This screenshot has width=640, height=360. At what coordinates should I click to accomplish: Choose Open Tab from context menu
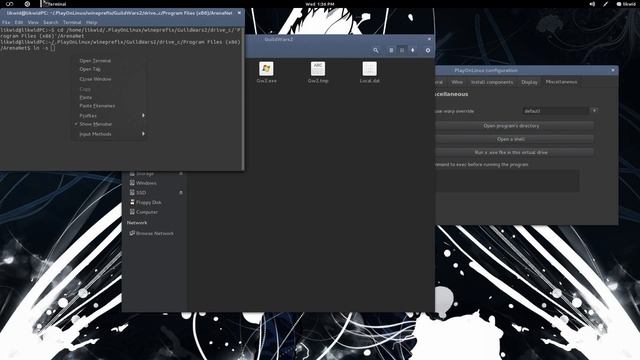pos(109,69)
